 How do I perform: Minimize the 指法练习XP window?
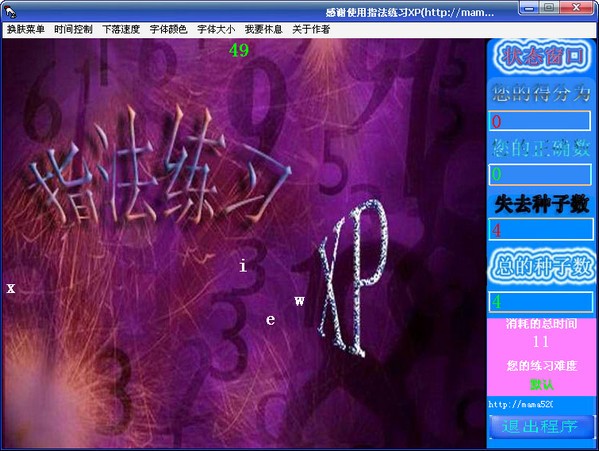[x=529, y=8]
